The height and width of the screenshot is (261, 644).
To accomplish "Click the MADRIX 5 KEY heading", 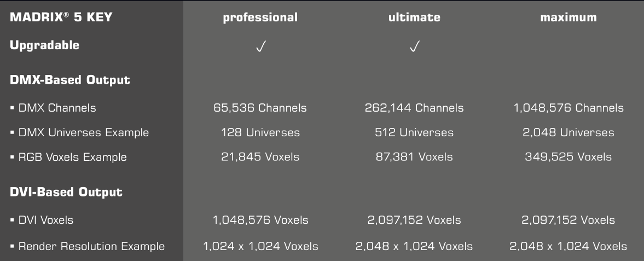I will pos(61,18).
